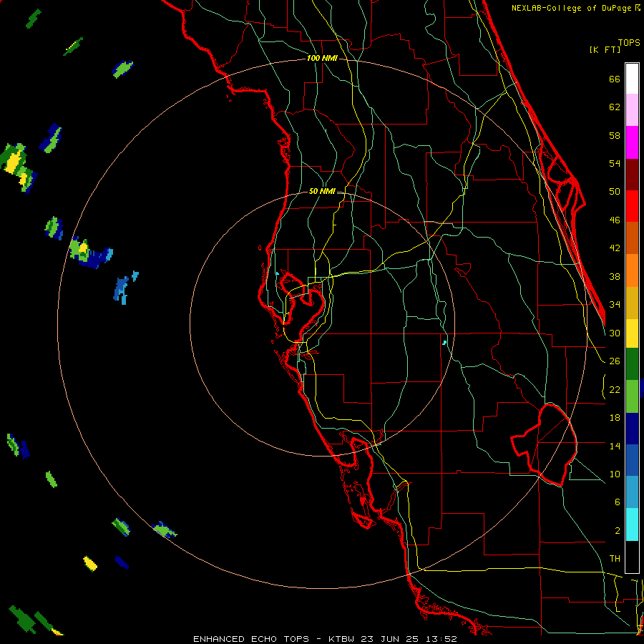Screen dimensions: 644x644
Task: Select the magenta swatch on the color scale
Action: pyautogui.click(x=632, y=142)
